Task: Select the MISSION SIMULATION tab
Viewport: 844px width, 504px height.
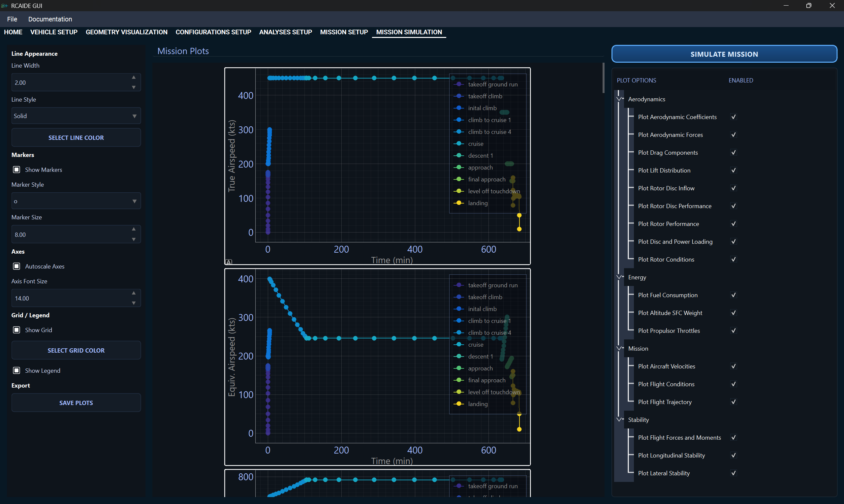Action: tap(409, 32)
